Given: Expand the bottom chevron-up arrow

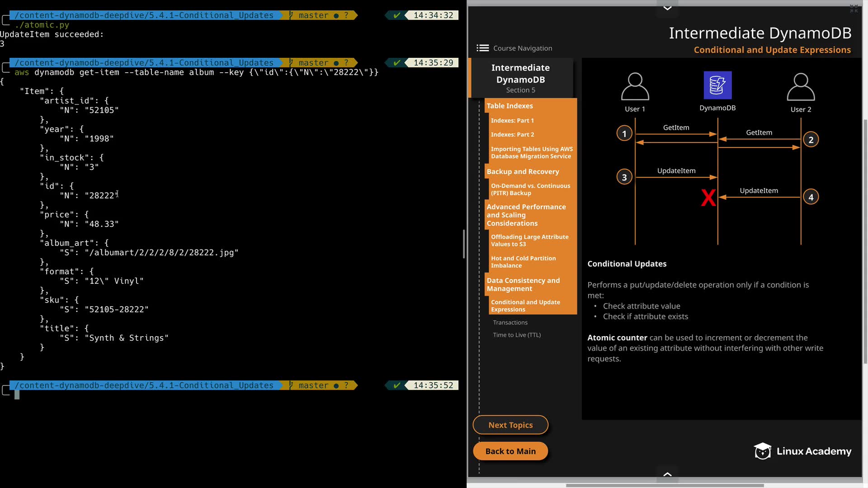Looking at the screenshot, I should coord(667,474).
